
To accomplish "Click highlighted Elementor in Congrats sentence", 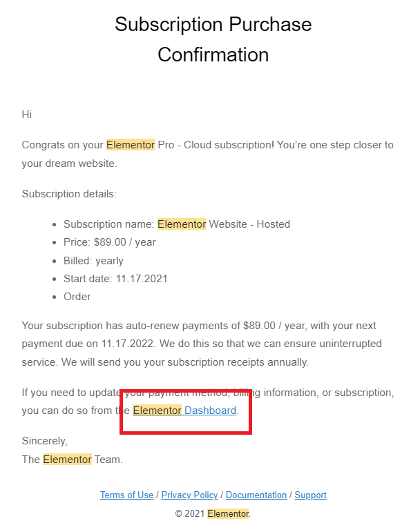I will [x=131, y=145].
